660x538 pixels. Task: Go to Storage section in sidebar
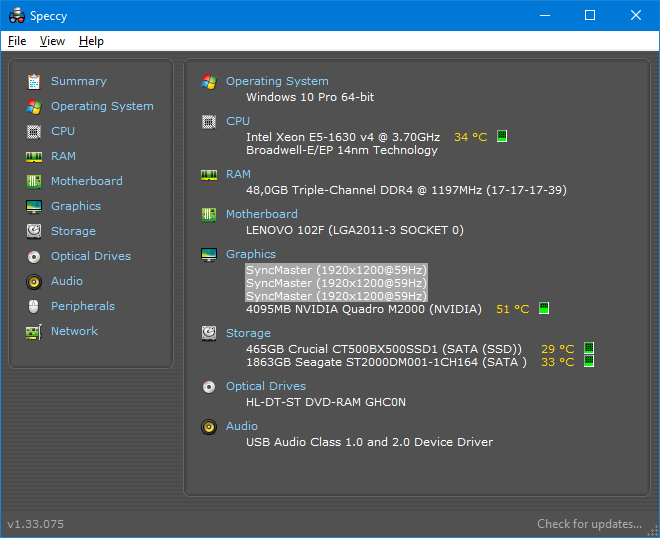tap(73, 231)
